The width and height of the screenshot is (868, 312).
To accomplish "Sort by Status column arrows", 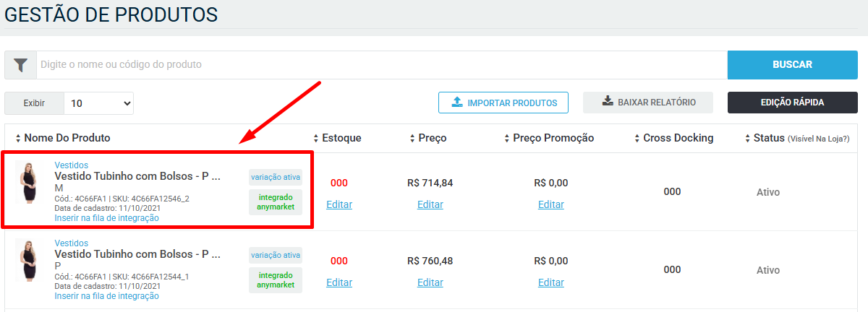I will click(748, 138).
